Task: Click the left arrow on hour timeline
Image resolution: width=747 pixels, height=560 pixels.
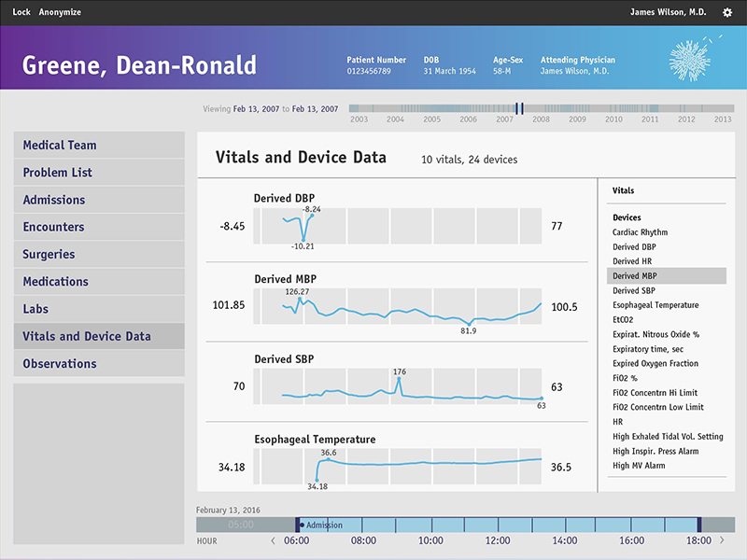Action: coord(273,540)
